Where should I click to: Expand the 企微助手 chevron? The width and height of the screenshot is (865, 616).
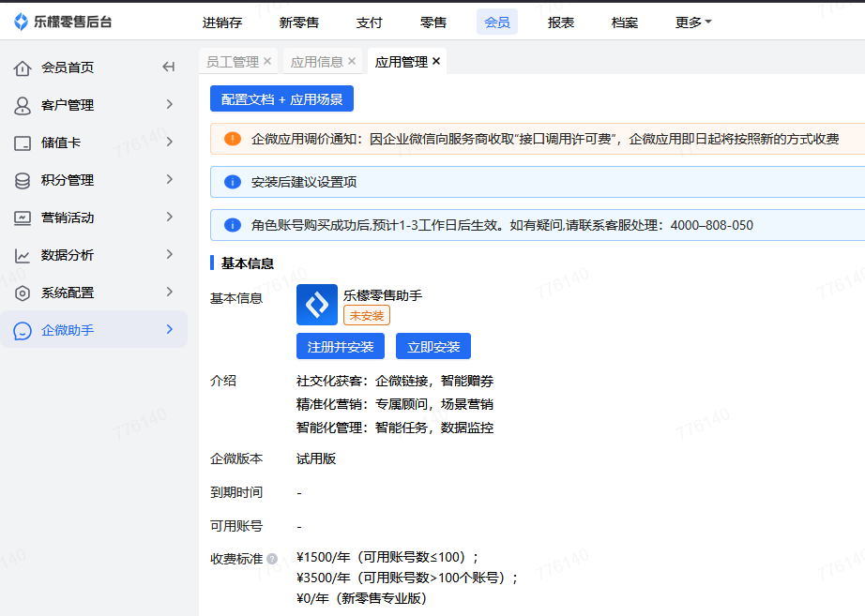pos(170,329)
